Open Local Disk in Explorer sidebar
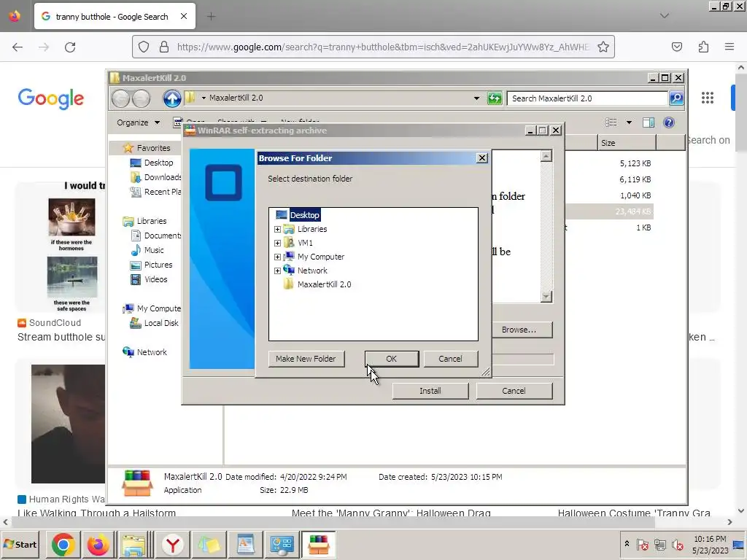Screen dimensions: 747x560 pyautogui.click(x=161, y=323)
